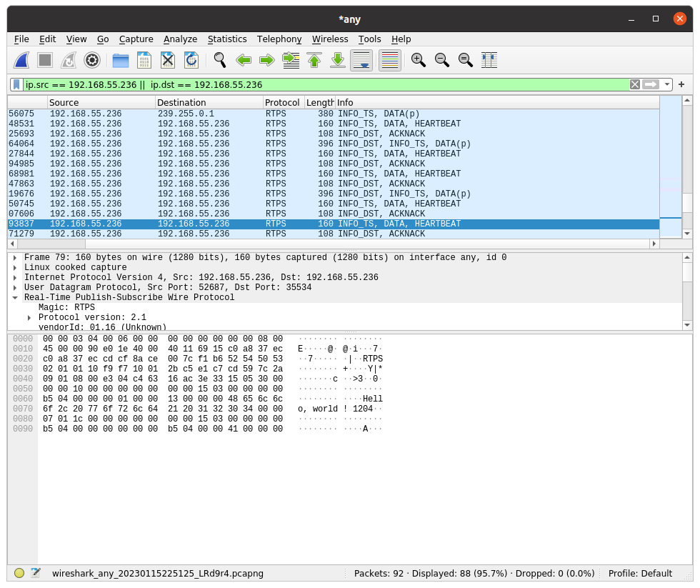Zoom in on packet text
Image resolution: width=700 pixels, height=588 pixels.
click(x=419, y=60)
